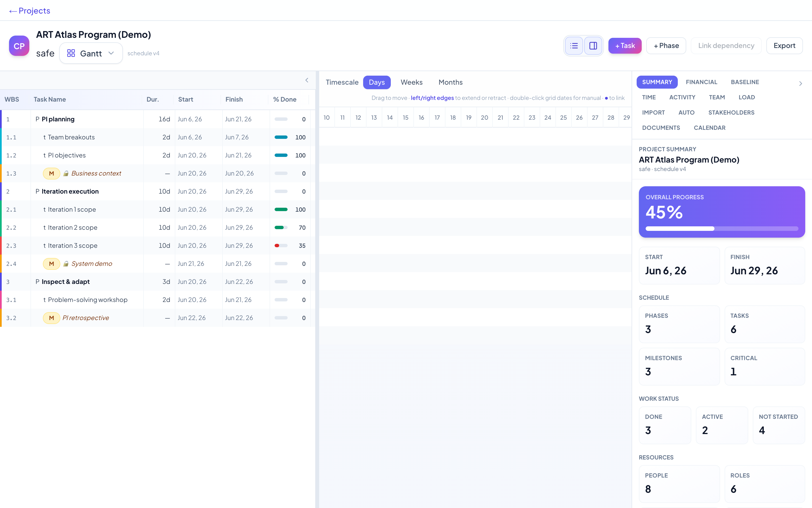Viewport: 812px width, 508px height.
Task: Click the Start column header
Action: (x=186, y=99)
